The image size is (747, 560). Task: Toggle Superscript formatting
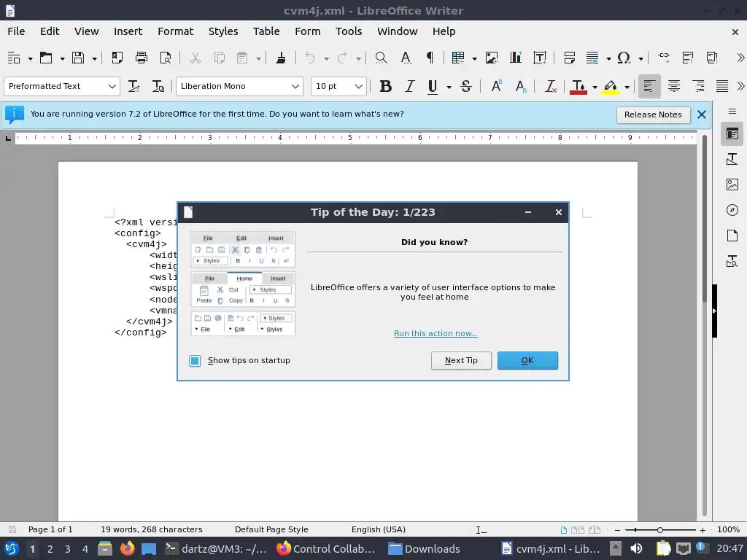pos(496,86)
